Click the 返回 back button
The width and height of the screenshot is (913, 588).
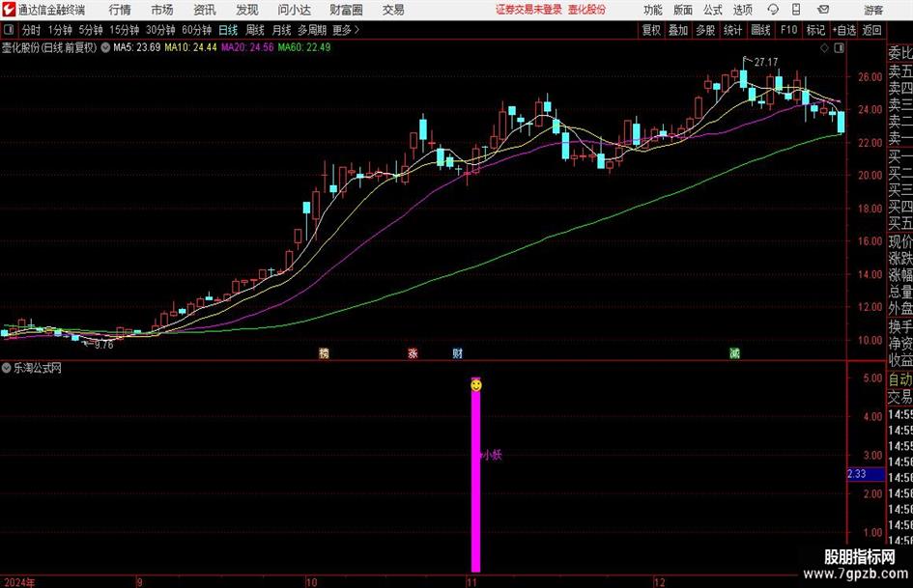click(871, 30)
